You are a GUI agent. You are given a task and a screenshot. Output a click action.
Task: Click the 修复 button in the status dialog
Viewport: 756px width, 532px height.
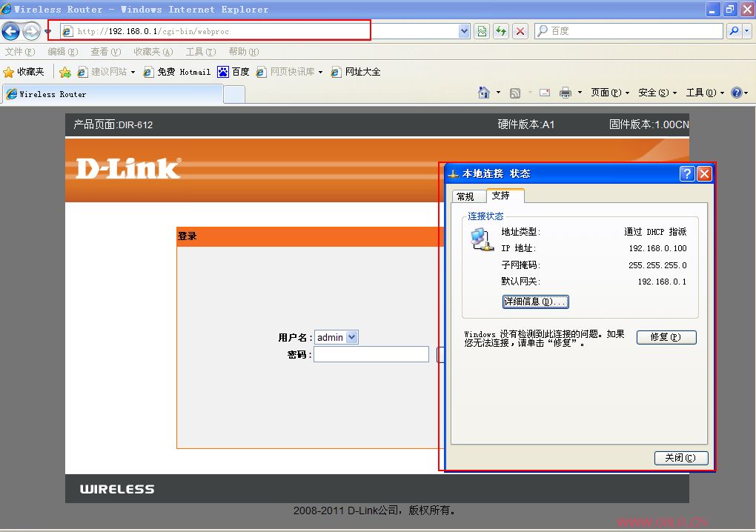(x=666, y=337)
